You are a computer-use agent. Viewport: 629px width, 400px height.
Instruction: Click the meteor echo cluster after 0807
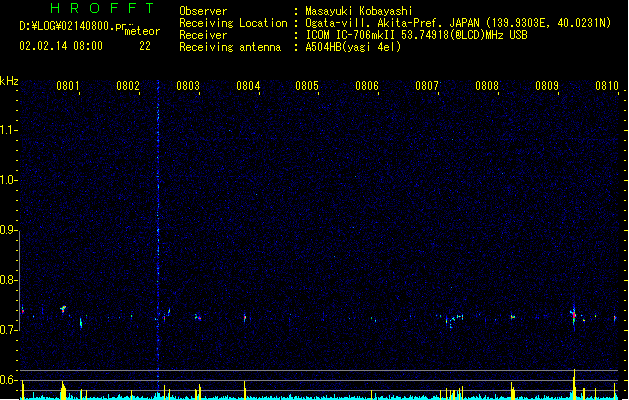tap(453, 320)
